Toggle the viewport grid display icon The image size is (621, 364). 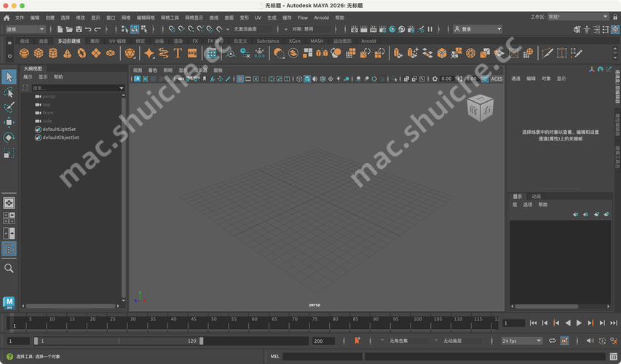pyautogui.click(x=240, y=79)
